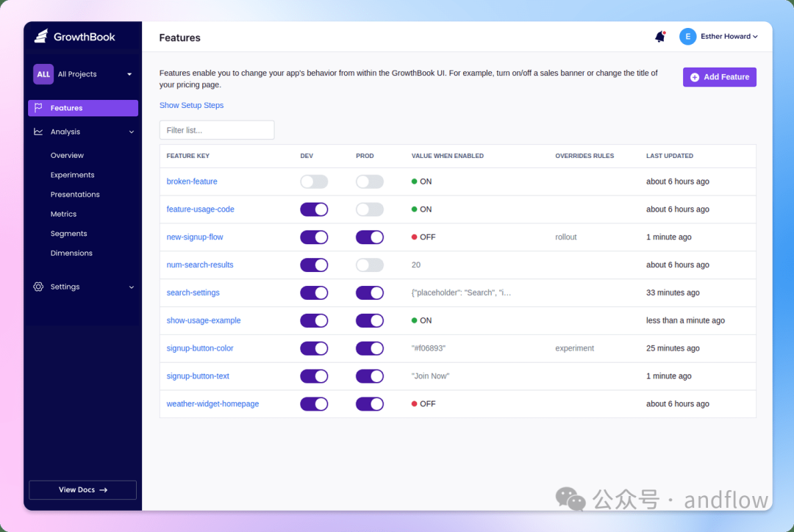Click Show Setup Steps link
Image resolution: width=794 pixels, height=532 pixels.
[x=191, y=105]
